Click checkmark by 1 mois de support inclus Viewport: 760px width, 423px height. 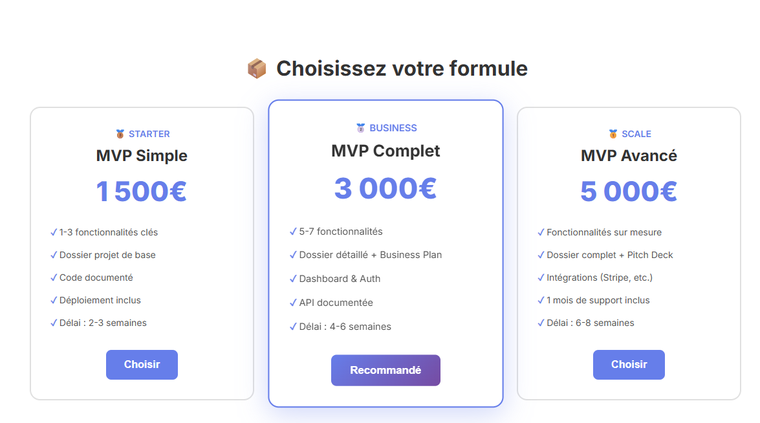pyautogui.click(x=541, y=300)
